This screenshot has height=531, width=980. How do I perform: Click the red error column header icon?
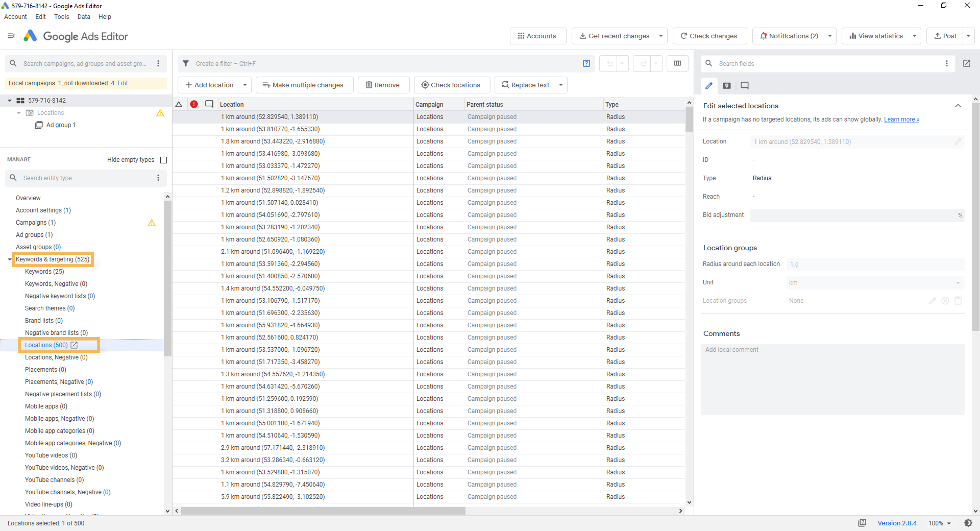point(194,104)
